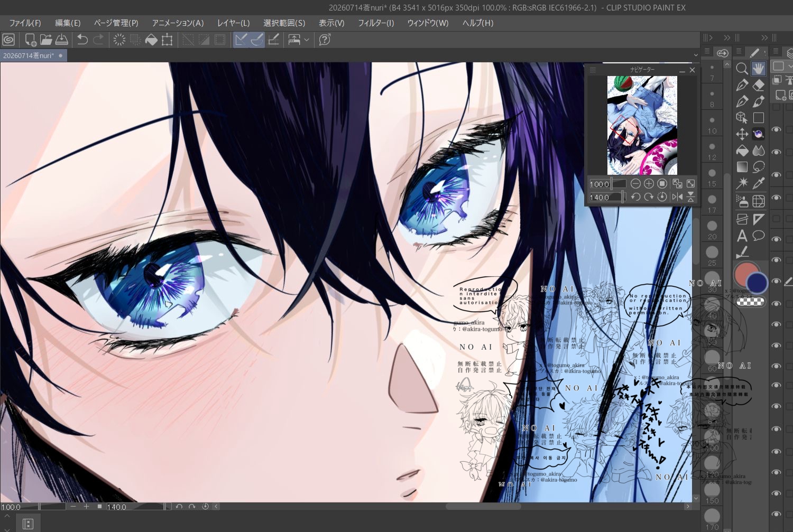Create a new canvas from the toolbar
This screenshot has width=793, height=532.
(31, 40)
